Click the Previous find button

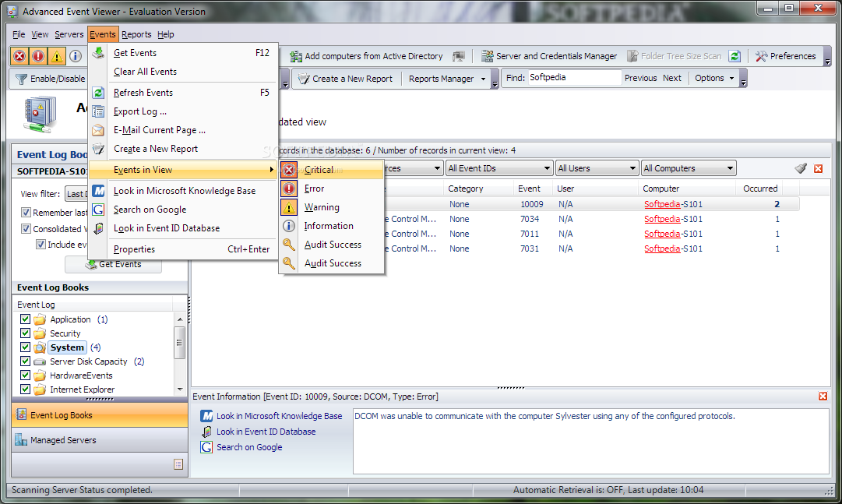(x=640, y=78)
